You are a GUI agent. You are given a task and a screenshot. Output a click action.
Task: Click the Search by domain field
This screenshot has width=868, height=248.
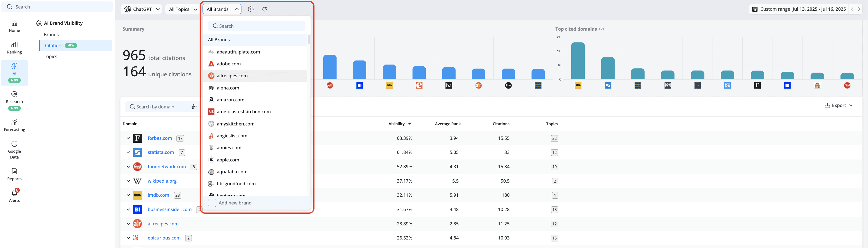(157, 107)
